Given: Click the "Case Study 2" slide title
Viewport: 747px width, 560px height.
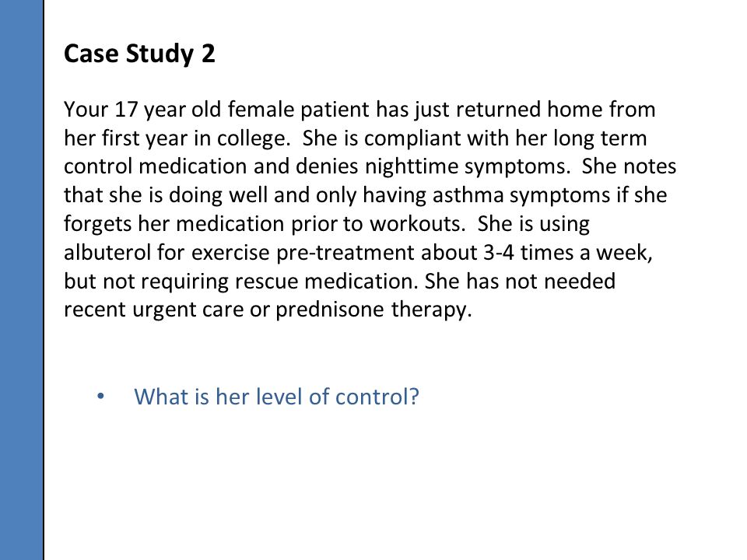Looking at the screenshot, I should tap(139, 54).
